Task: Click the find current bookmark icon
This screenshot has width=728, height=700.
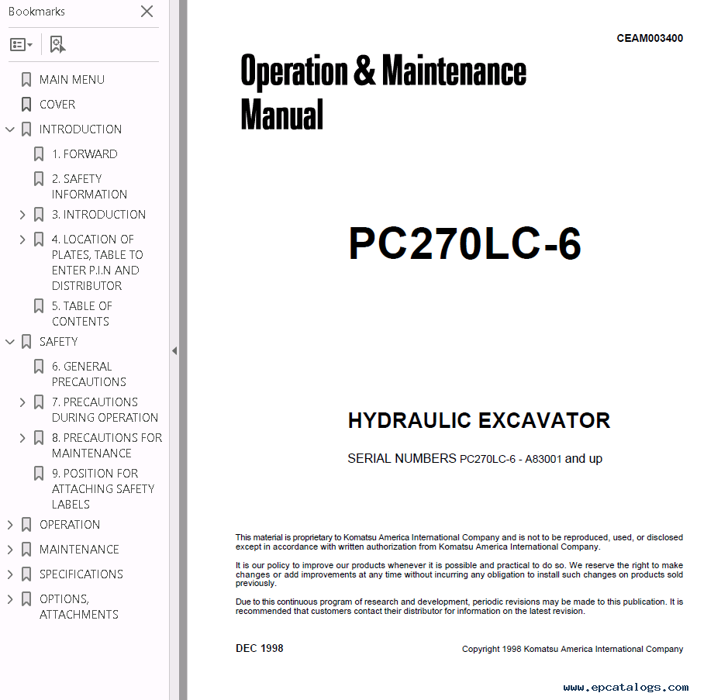Action: 57,44
